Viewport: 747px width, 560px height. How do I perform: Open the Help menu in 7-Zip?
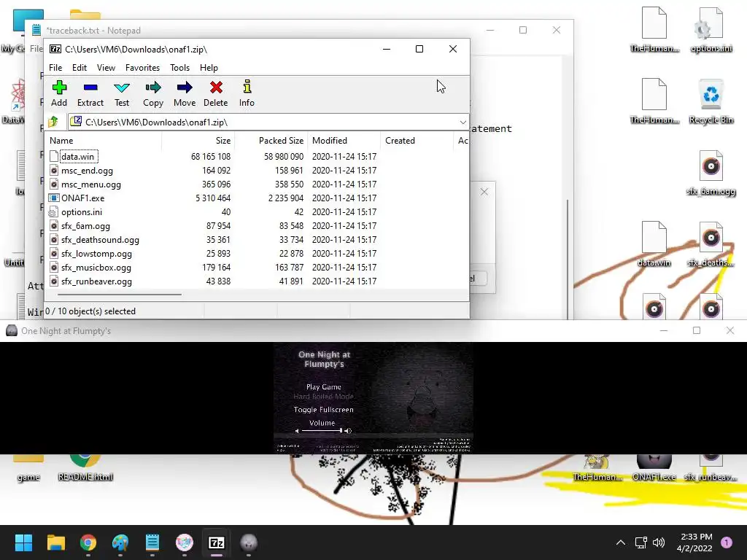[x=209, y=68]
